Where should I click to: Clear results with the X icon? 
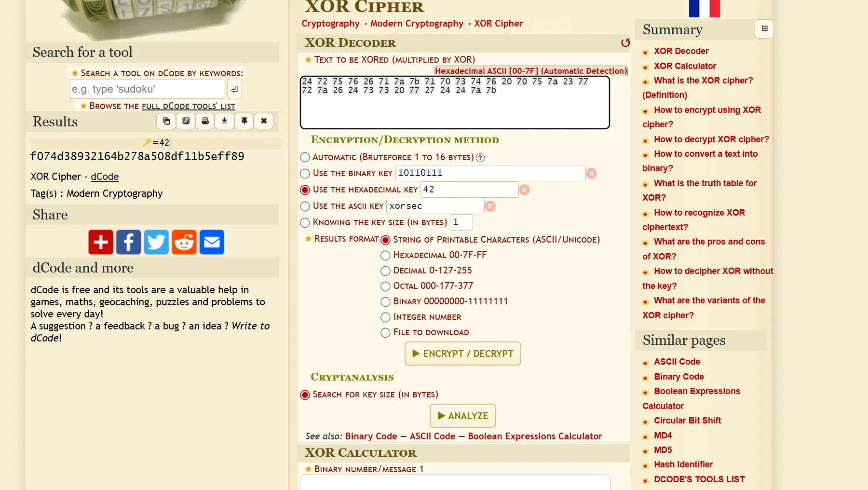click(263, 121)
